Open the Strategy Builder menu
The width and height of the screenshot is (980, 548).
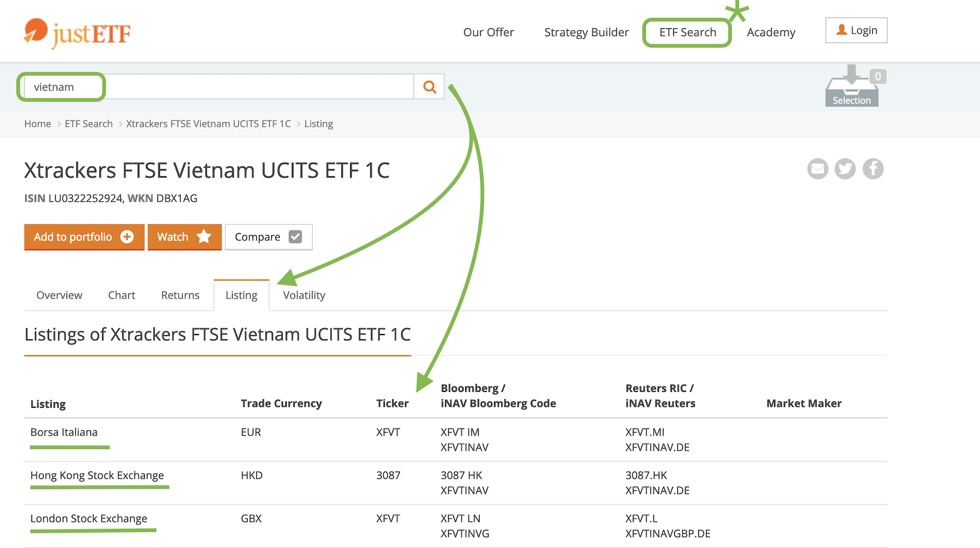pos(586,32)
